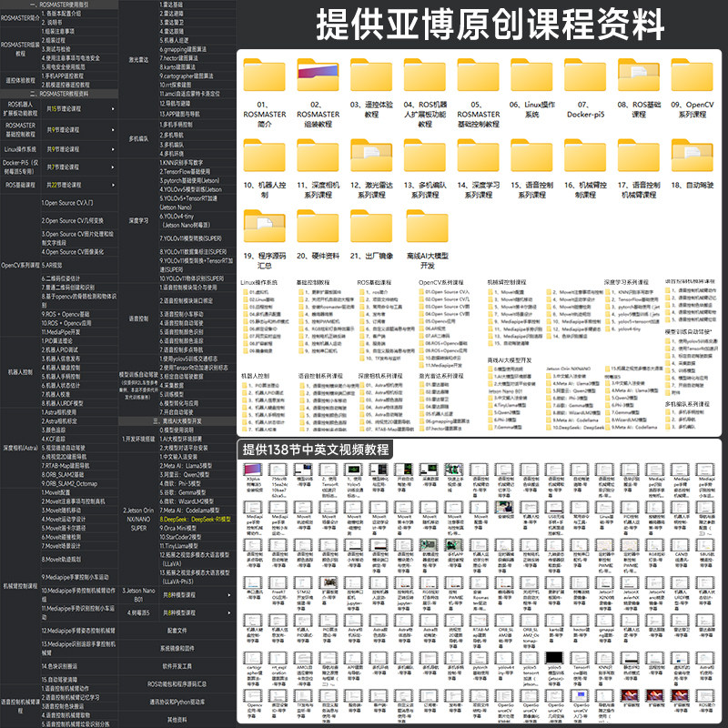Click the 其他资料 row
The image size is (728, 728).
pyautogui.click(x=177, y=720)
